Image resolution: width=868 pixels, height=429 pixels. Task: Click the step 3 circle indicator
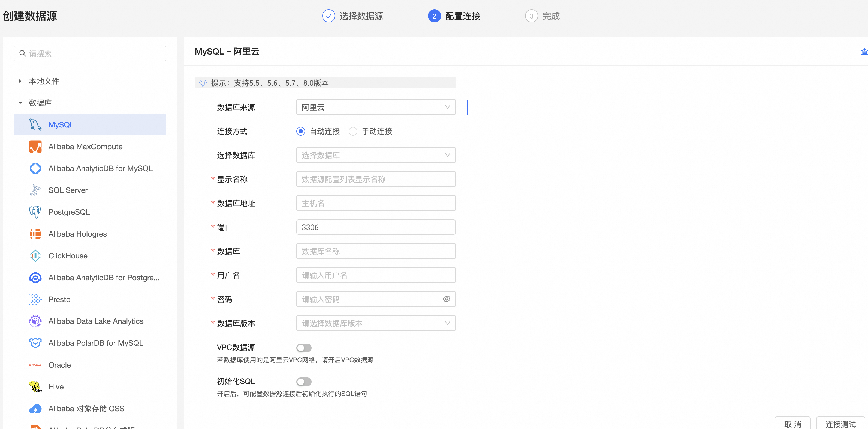pos(531,16)
